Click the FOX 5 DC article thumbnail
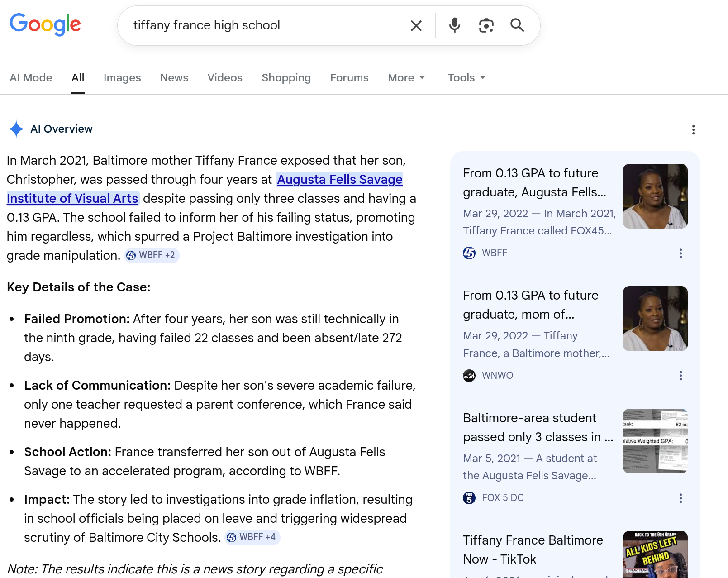Viewport: 728px width, 578px height. click(655, 441)
